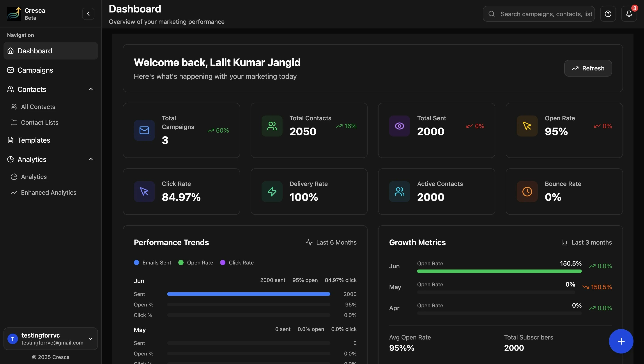The height and width of the screenshot is (364, 644).
Task: Click the bar chart icon beside Last 3 months
Action: (x=564, y=242)
